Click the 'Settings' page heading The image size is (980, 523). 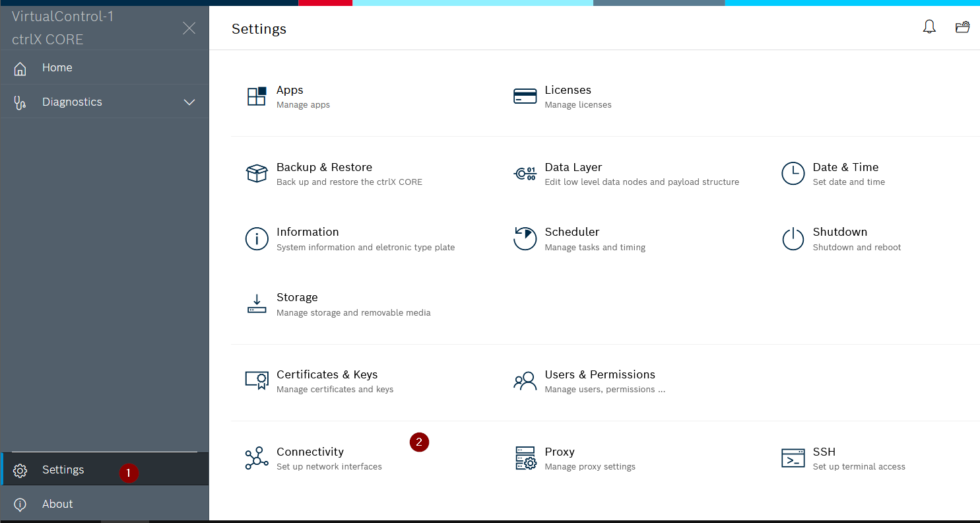[x=259, y=30]
